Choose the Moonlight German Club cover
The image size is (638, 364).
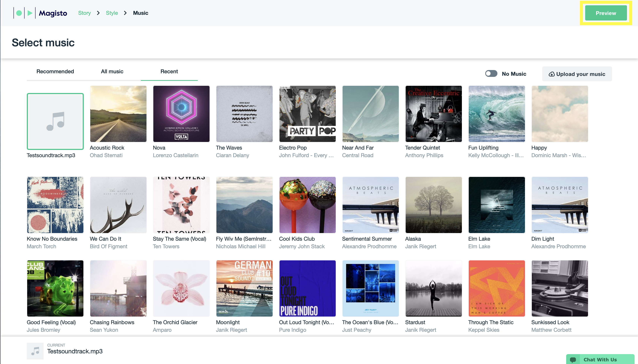(244, 288)
